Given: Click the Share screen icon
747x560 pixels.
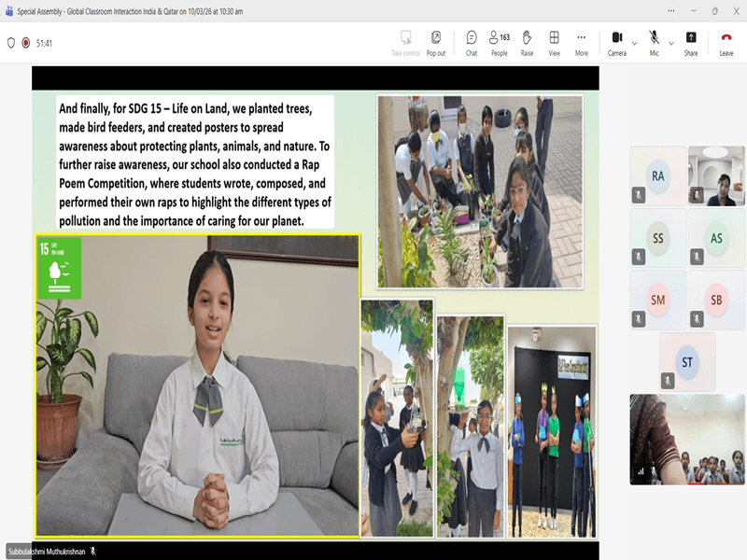Looking at the screenshot, I should click(x=691, y=42).
